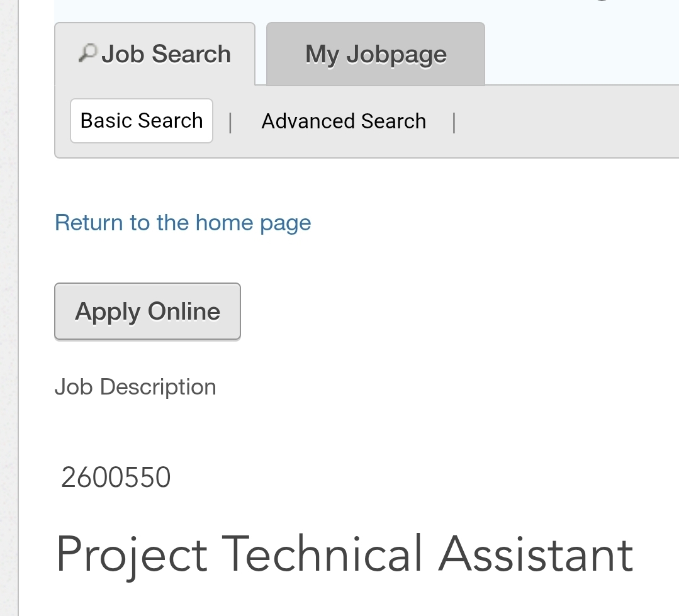
Task: Click the Project Technical Assistant title
Action: point(345,555)
